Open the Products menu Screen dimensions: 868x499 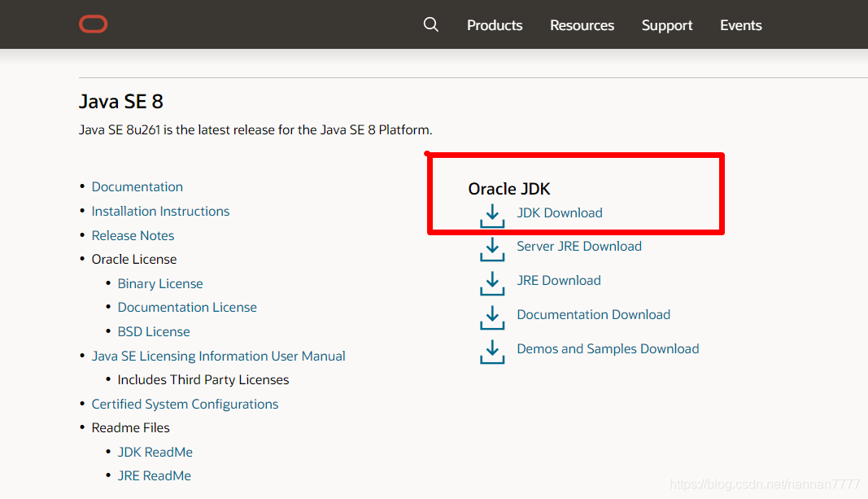point(495,25)
